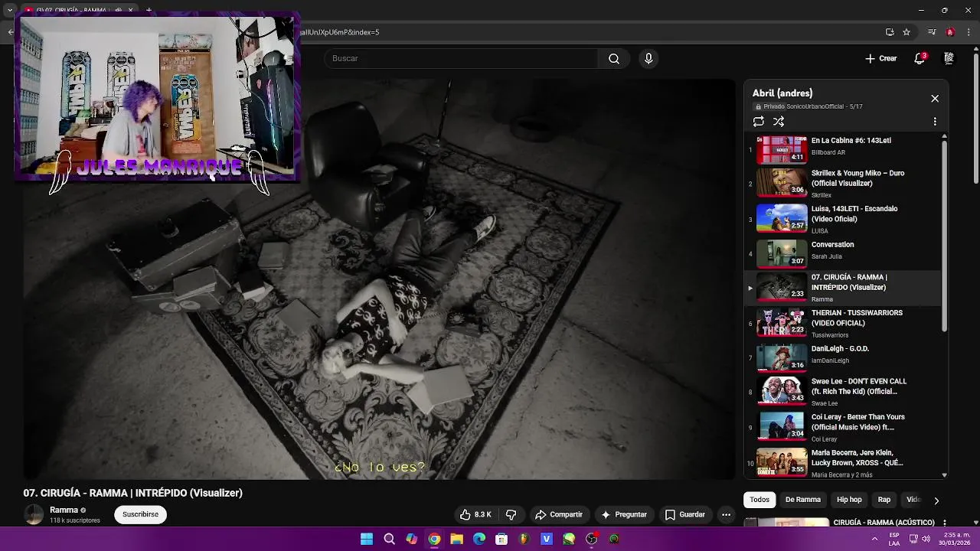The height and width of the screenshot is (551, 980).
Task: Open Coi Leray - Better Than Yours title
Action: (x=858, y=422)
